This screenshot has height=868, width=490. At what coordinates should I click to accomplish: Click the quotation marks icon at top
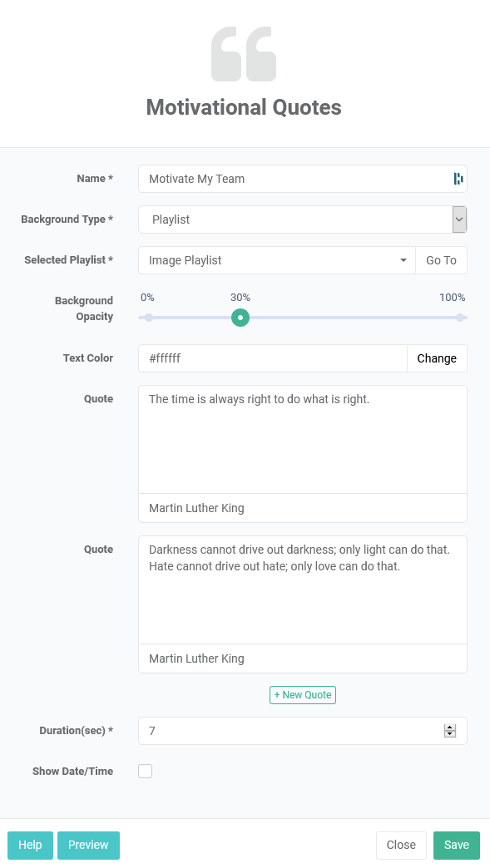click(x=244, y=54)
